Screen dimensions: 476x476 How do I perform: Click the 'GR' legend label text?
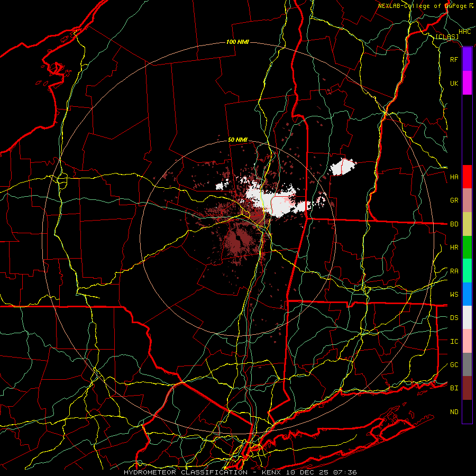click(454, 200)
